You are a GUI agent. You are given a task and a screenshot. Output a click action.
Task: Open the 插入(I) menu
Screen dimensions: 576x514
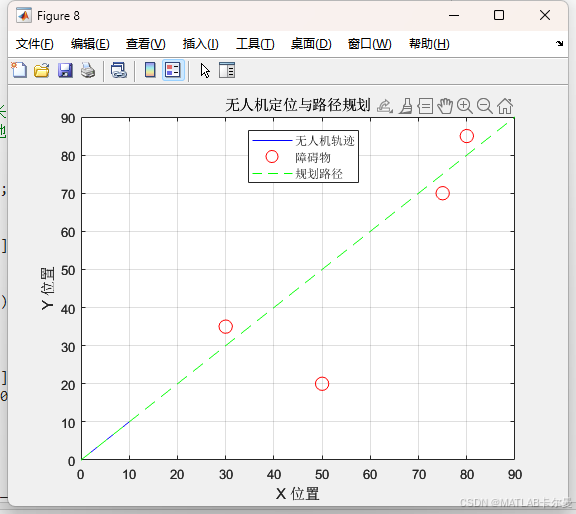click(201, 44)
